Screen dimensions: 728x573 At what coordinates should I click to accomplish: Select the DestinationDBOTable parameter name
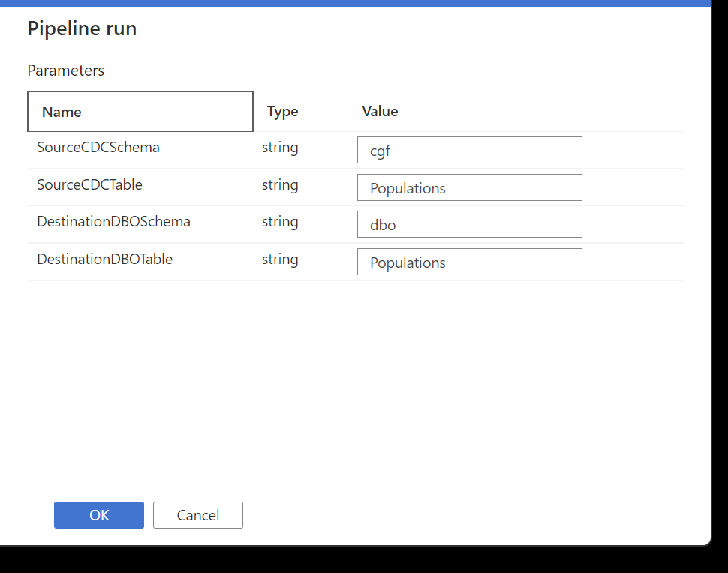coord(104,259)
